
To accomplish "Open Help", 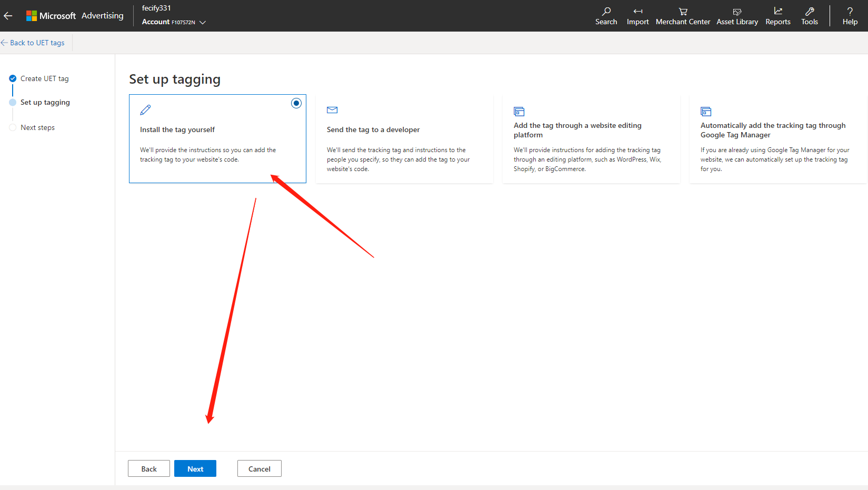I will tap(850, 16).
